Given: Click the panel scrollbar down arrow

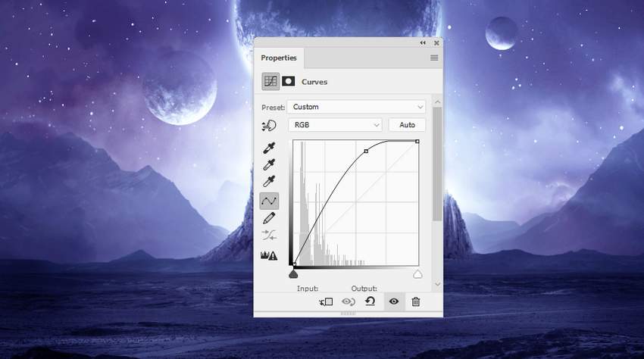Looking at the screenshot, I should pos(437,284).
